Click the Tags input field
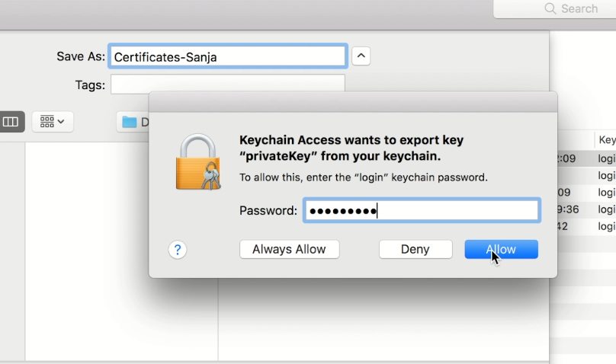Screen dimensions: 616x364 (228, 85)
